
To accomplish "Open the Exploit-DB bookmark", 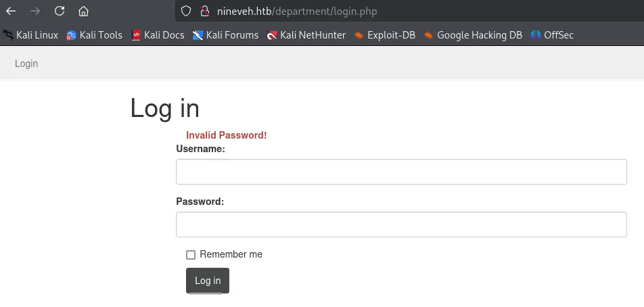I will (x=384, y=35).
